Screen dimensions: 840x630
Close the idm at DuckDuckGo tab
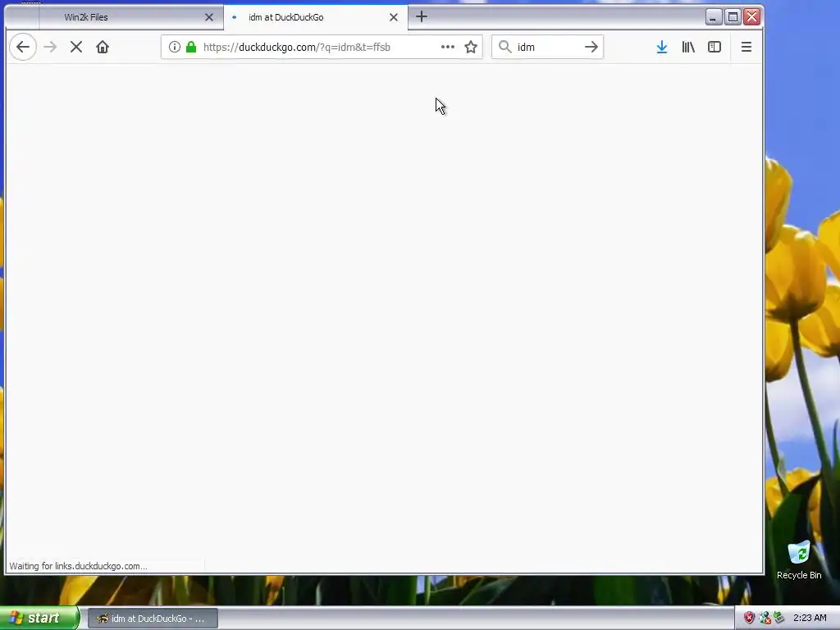pos(393,17)
